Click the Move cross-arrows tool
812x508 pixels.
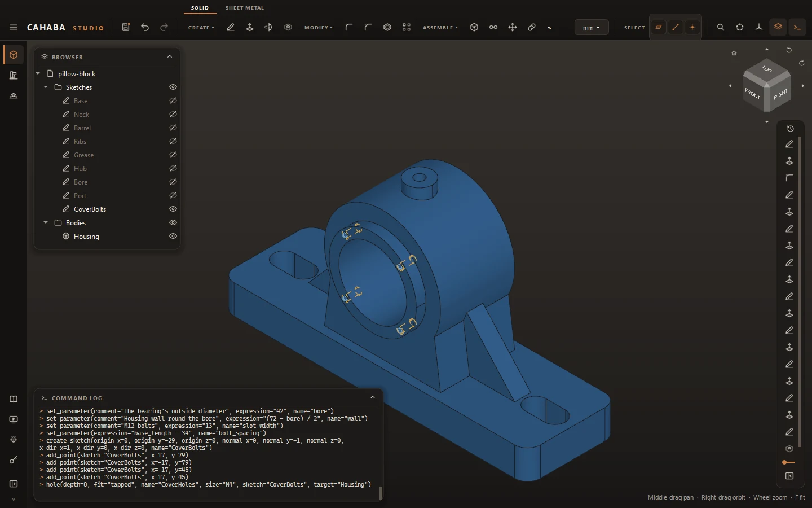513,27
